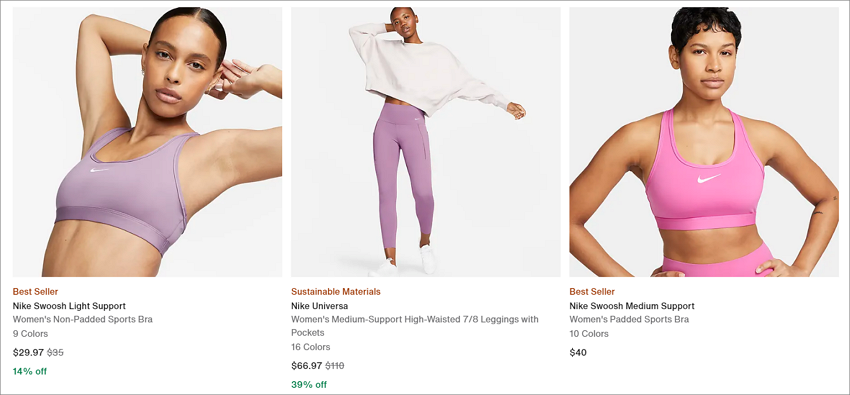
Task: Click the Sustainable Materials badge
Action: pyautogui.click(x=336, y=292)
